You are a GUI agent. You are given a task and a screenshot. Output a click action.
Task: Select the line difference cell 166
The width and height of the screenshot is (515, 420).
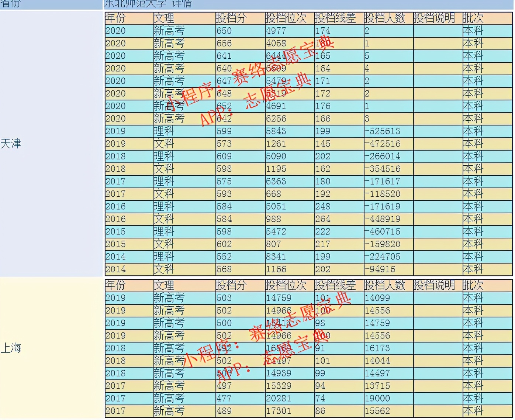(x=339, y=118)
